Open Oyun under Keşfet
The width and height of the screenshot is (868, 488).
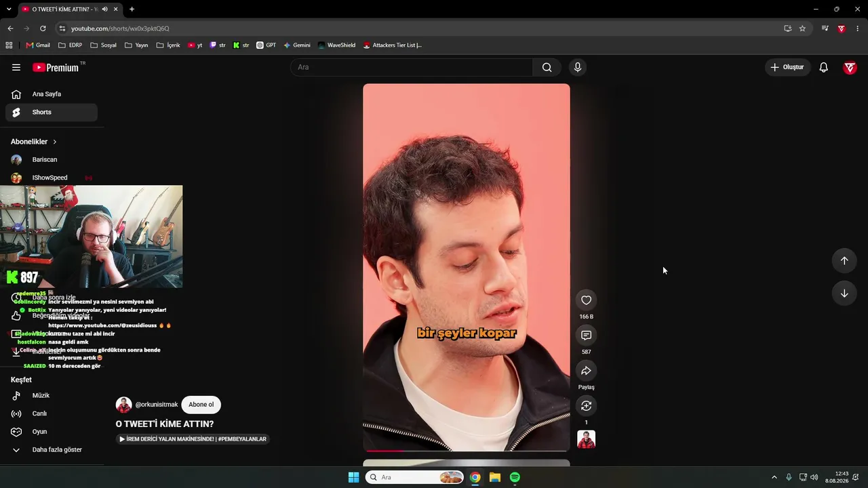52,432
